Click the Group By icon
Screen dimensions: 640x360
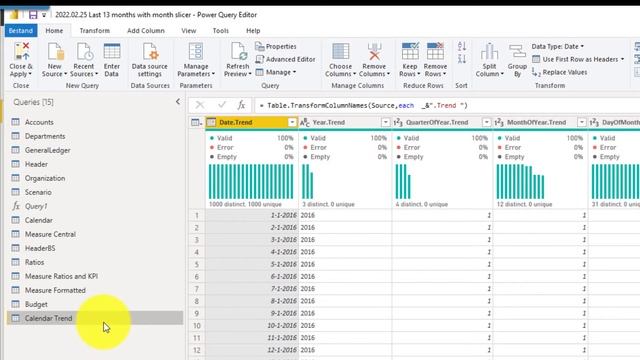(517, 52)
